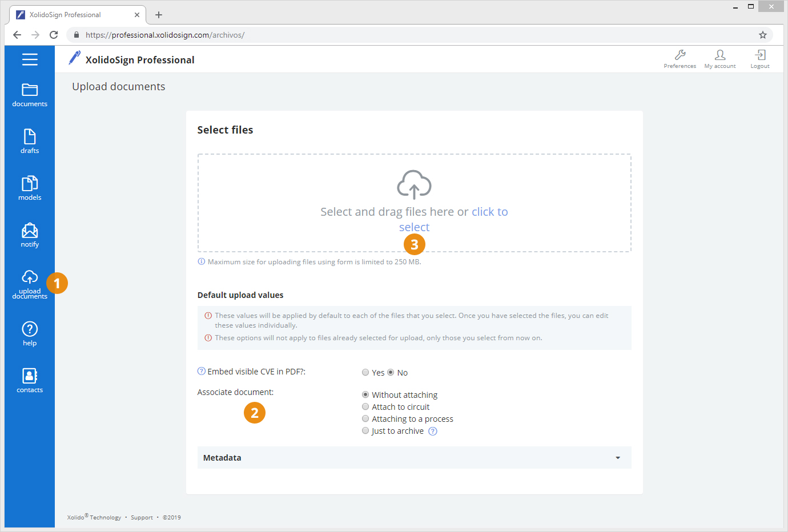788x532 pixels.
Task: Open models section in sidebar
Action: (30, 188)
